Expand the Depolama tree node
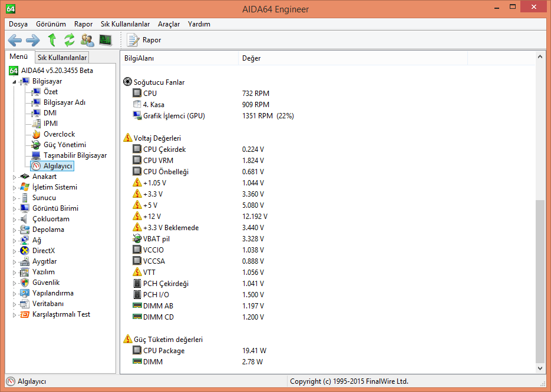The height and width of the screenshot is (392, 551). [14, 230]
